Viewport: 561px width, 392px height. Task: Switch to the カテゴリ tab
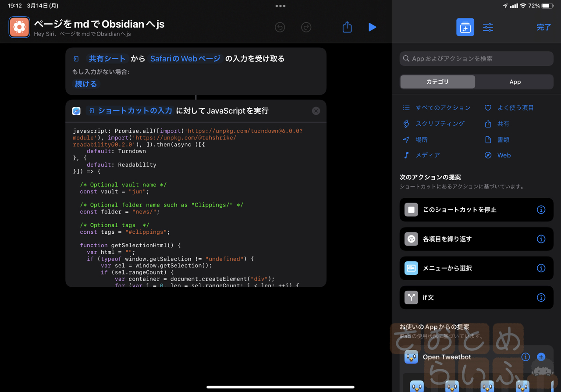click(437, 82)
